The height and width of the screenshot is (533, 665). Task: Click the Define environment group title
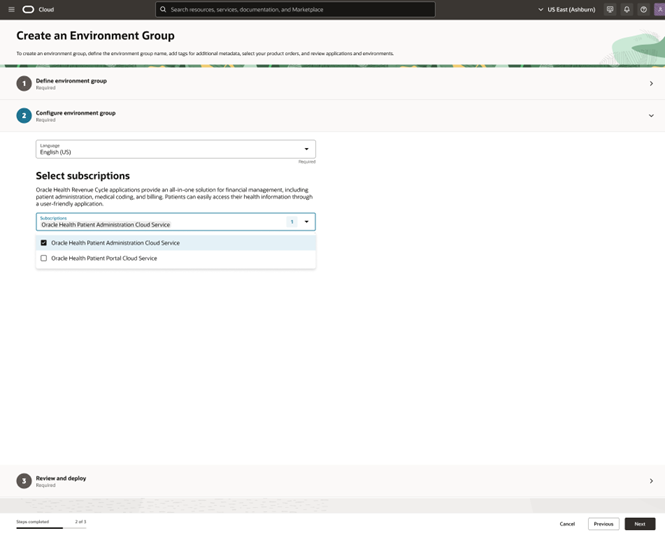tap(71, 81)
